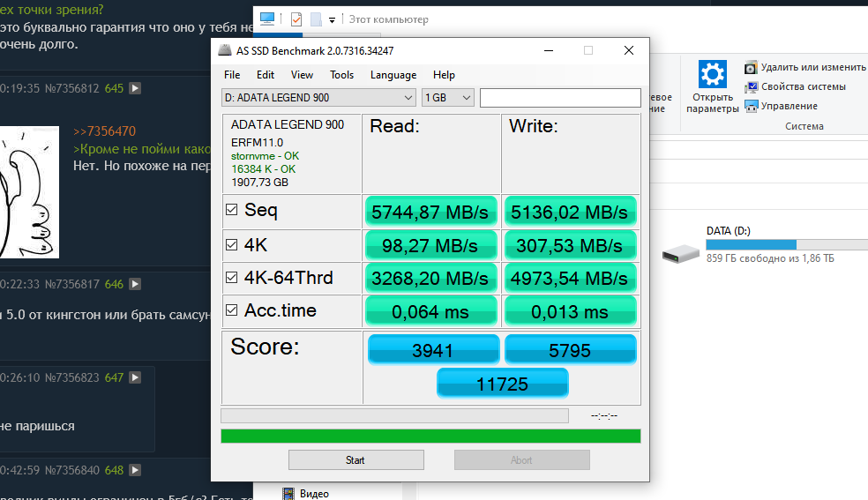The height and width of the screenshot is (500, 868).
Task: Open the 1 GB test size dropdown
Action: pos(447,97)
